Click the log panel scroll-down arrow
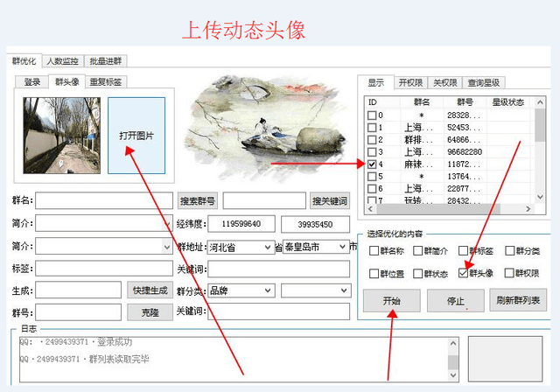 coord(453,374)
